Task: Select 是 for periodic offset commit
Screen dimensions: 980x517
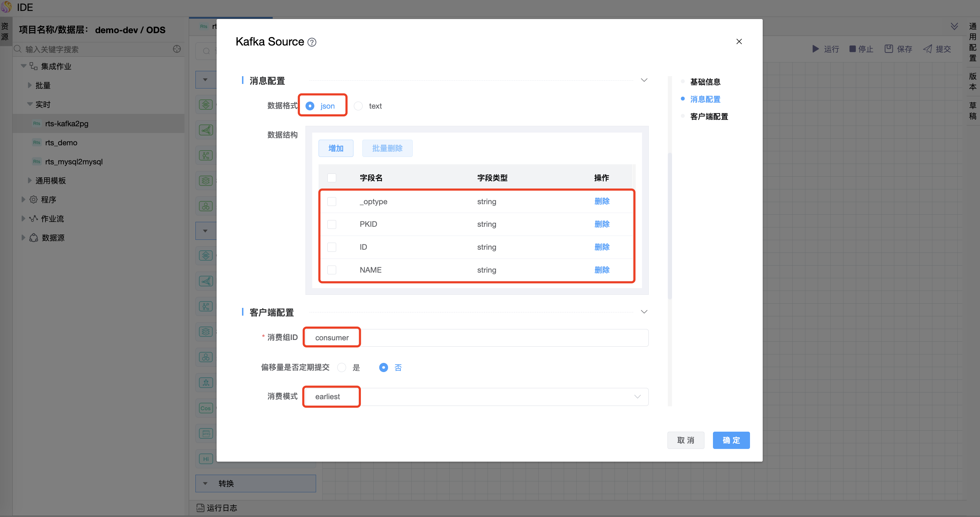Action: (341, 367)
